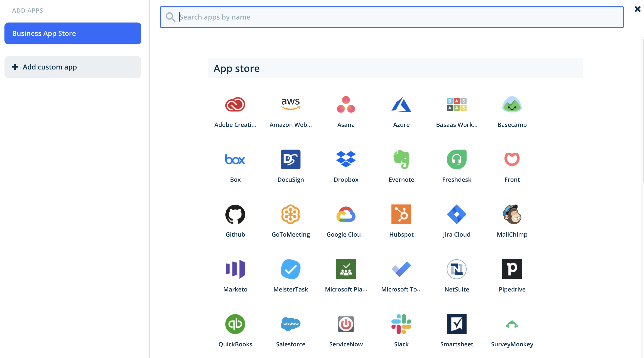Select the MeisterTask checkmark icon
Screen dimensions: 644x358
291,269
